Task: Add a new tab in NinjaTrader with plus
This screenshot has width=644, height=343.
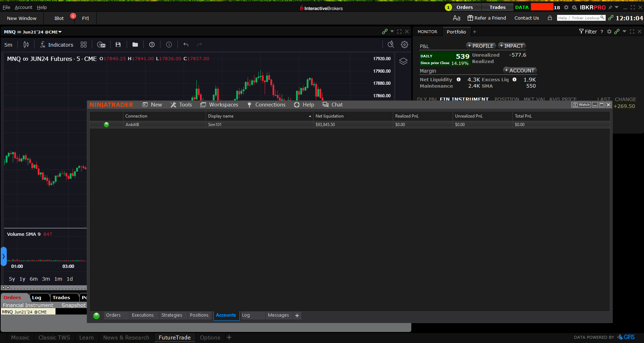Action: (297, 316)
